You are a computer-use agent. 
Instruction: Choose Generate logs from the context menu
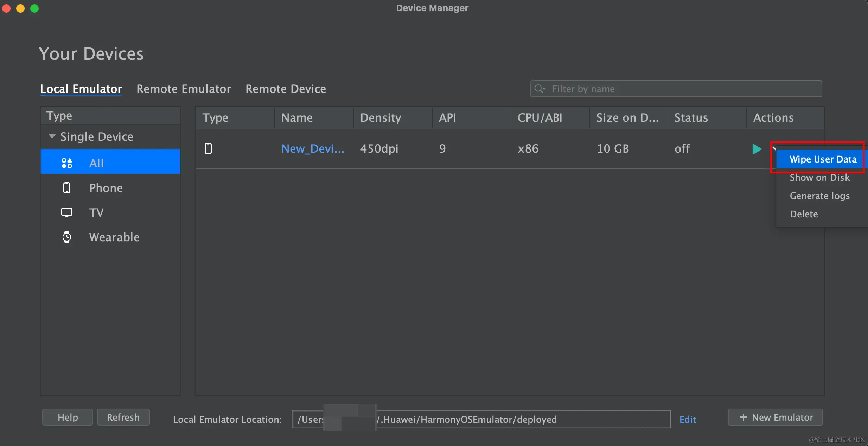[819, 196]
